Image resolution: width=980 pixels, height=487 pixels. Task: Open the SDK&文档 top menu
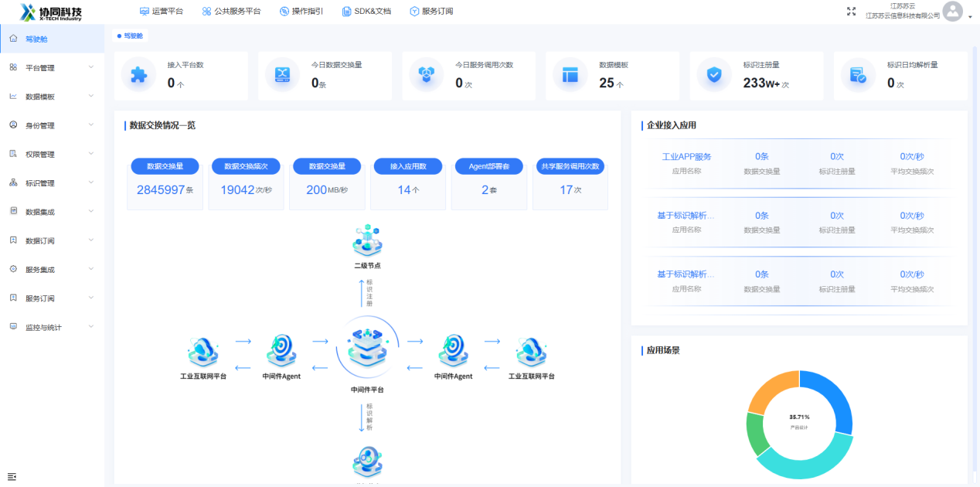367,12
